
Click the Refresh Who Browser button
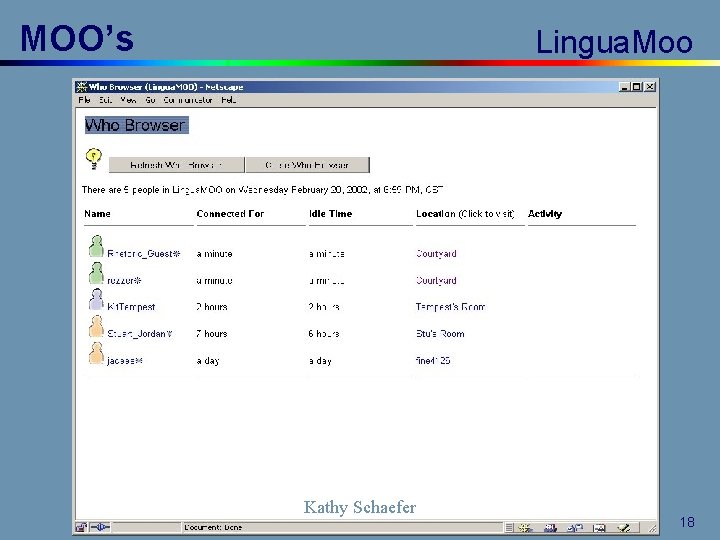[176, 165]
